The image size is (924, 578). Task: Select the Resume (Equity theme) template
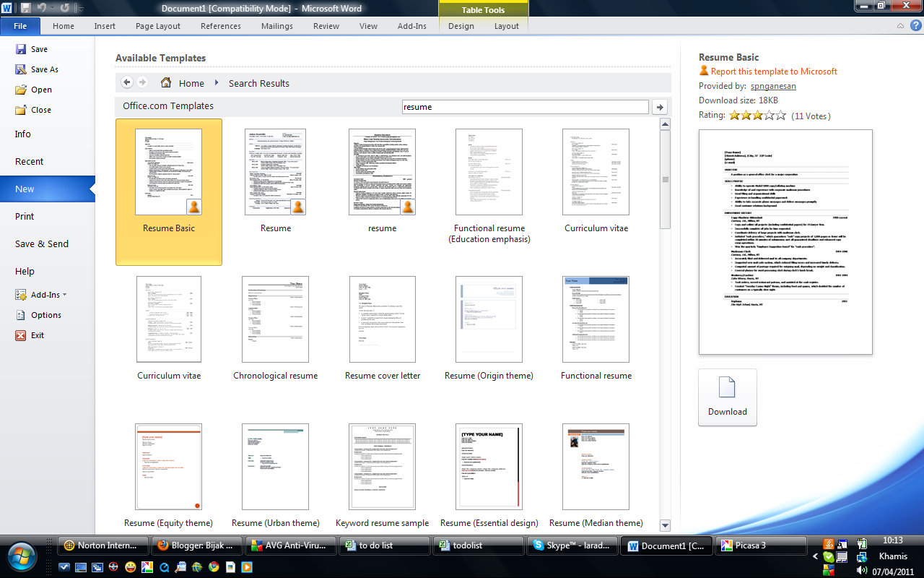coord(168,475)
